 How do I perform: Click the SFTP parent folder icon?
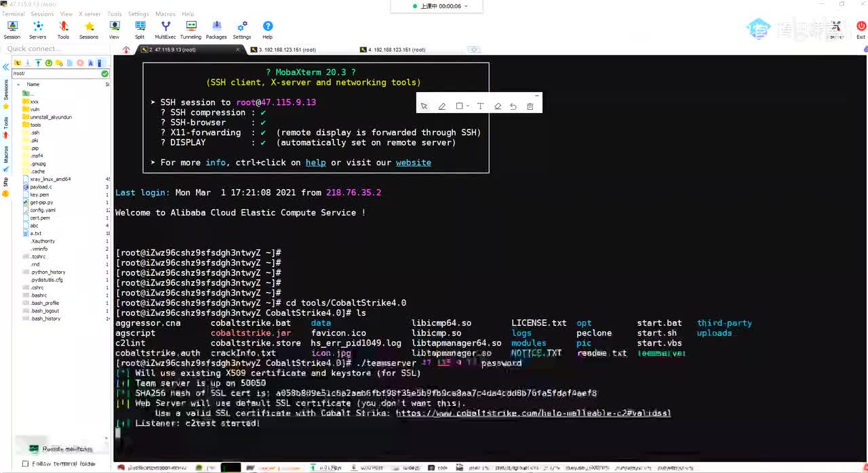tap(17, 63)
